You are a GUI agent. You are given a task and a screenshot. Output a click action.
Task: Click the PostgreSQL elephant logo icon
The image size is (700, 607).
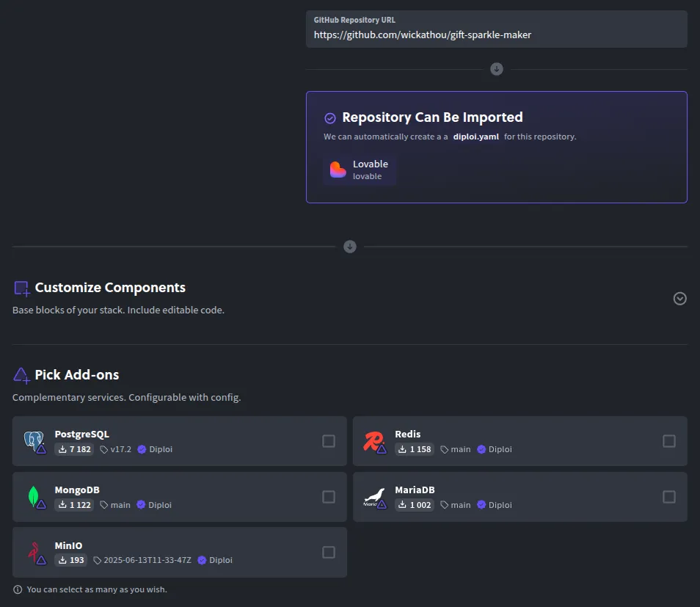coord(34,440)
